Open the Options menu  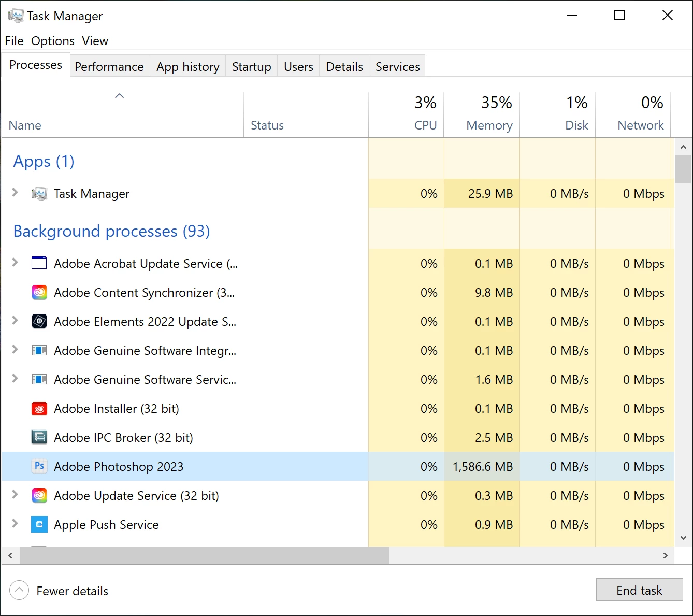click(x=53, y=41)
